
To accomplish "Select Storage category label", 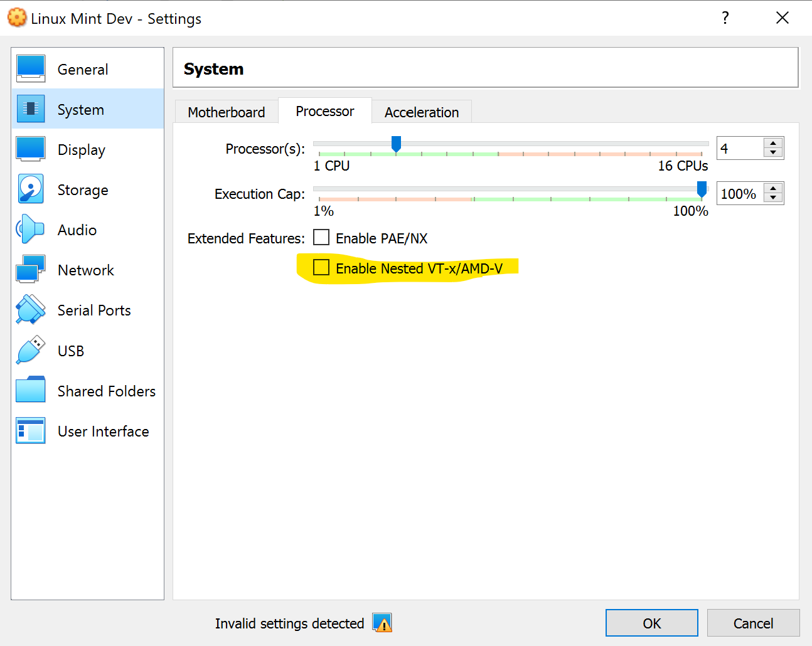I will point(83,190).
